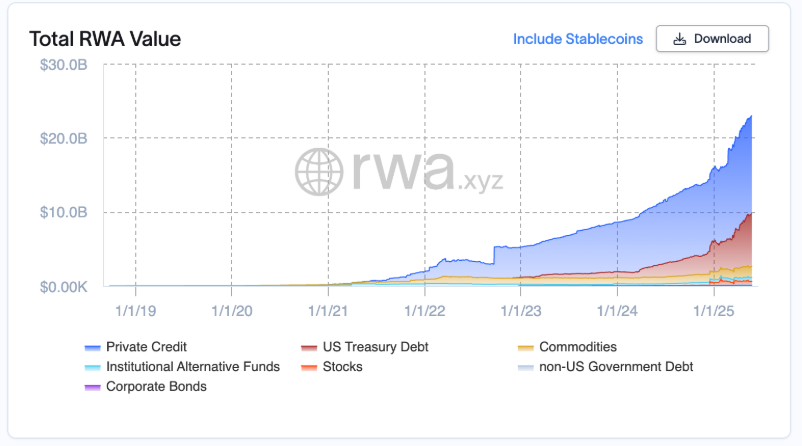Click the blue Private Credit swatch
This screenshot has width=802, height=446.
click(93, 348)
